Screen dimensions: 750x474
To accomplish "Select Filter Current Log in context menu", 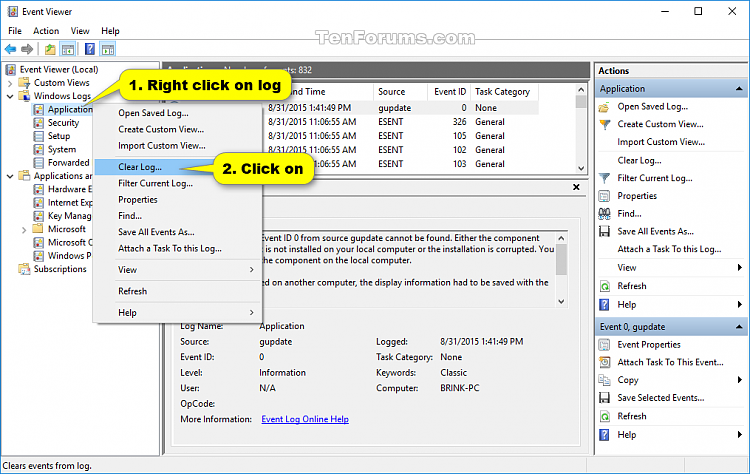I will (x=155, y=183).
